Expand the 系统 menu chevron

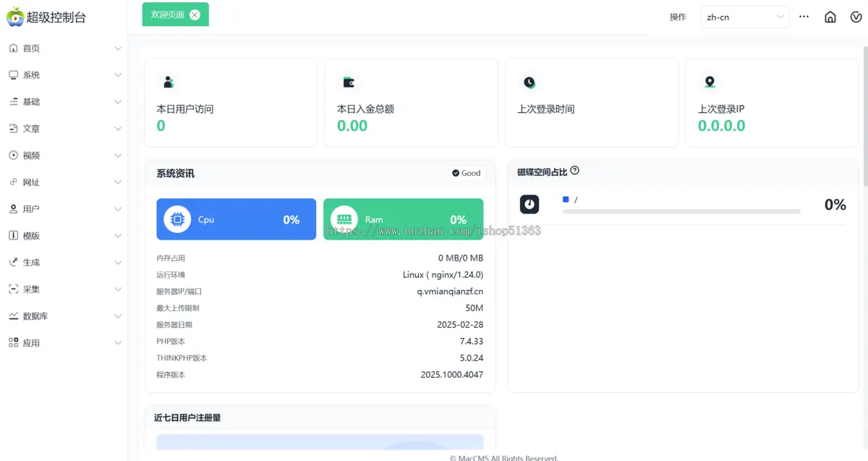(x=118, y=75)
